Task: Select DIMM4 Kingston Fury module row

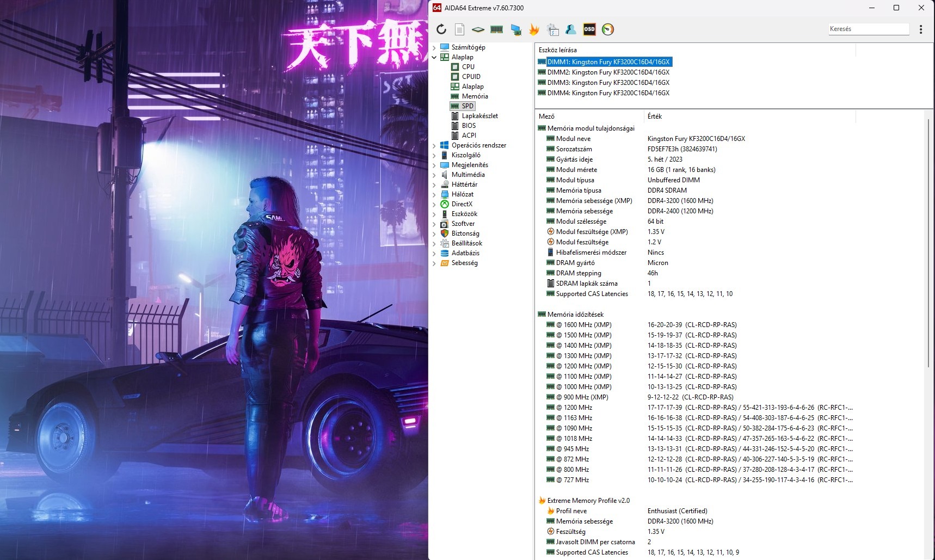Action: tap(608, 93)
